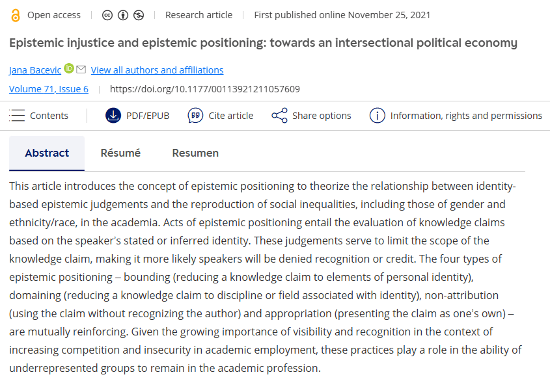This screenshot has height=392, width=550.
Task: Open Information, rights and permissions
Action: (x=466, y=116)
